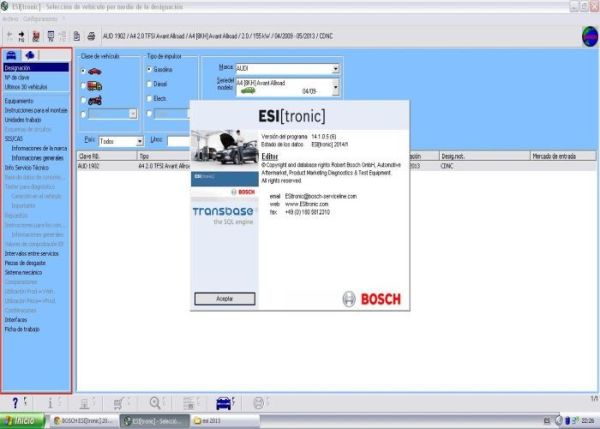Select the fourth drive type radio option
Screen dimensions: 600x429
tap(149, 113)
